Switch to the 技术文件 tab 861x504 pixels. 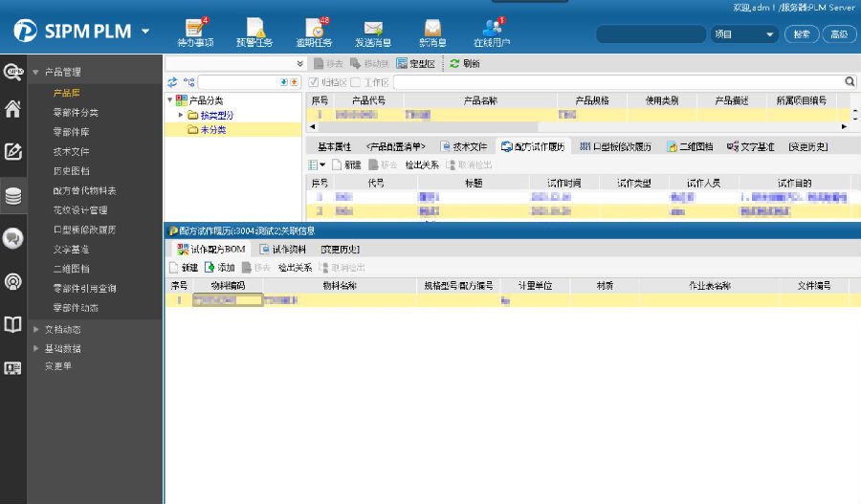point(464,147)
